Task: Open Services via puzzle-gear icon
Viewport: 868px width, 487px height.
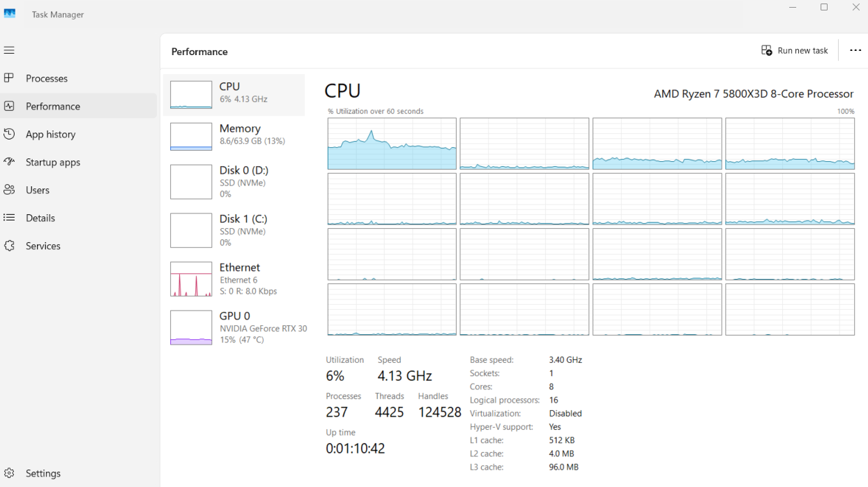Action: click(x=9, y=246)
